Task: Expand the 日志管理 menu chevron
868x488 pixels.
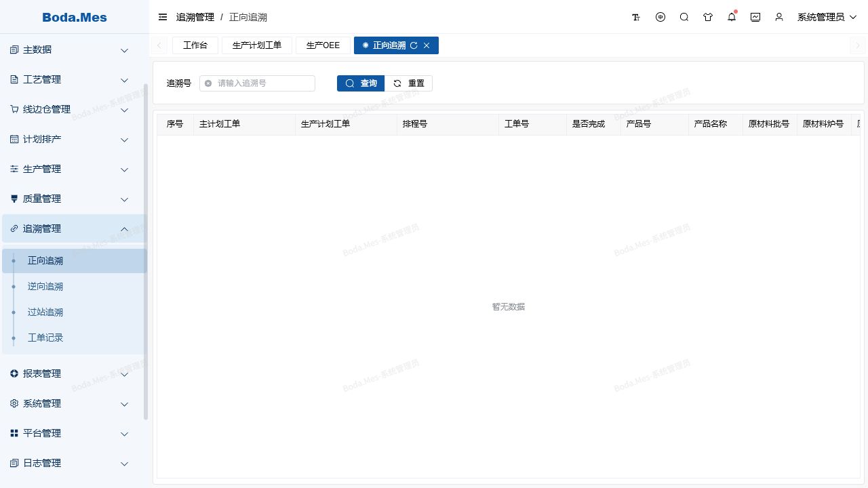Action: (x=124, y=464)
